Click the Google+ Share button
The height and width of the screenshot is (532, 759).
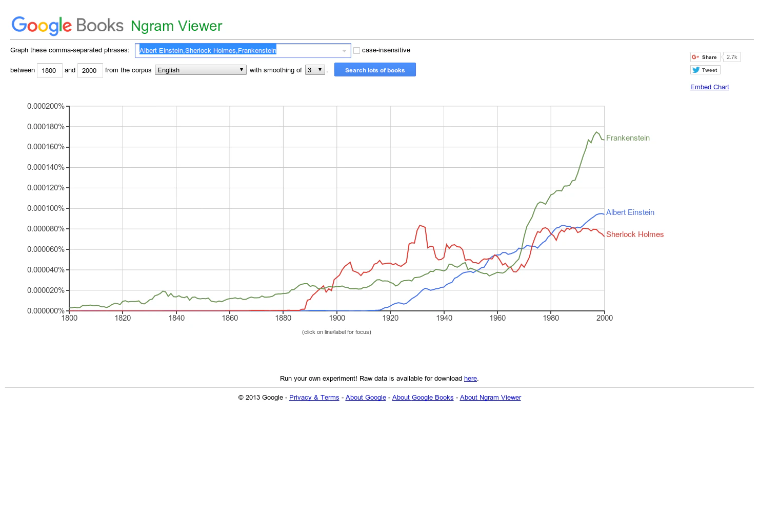(x=705, y=57)
